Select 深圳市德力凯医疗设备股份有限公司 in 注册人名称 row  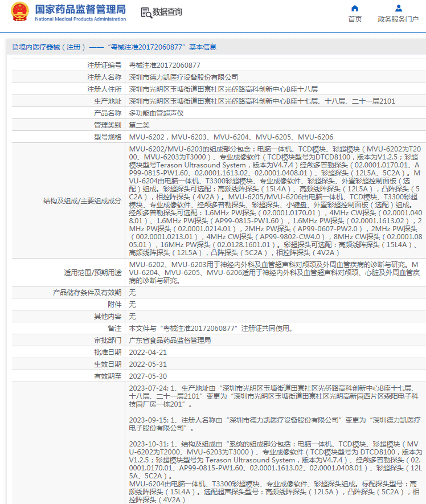pos(183,77)
